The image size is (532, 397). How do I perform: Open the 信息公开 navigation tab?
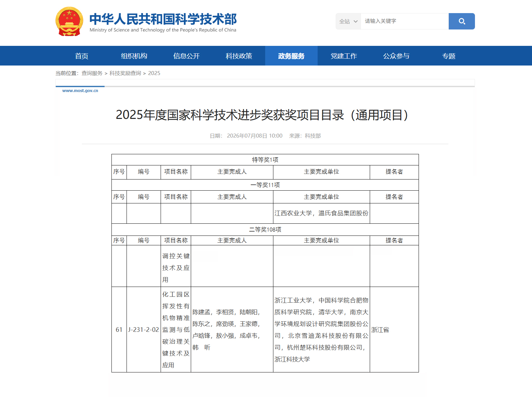(x=187, y=56)
